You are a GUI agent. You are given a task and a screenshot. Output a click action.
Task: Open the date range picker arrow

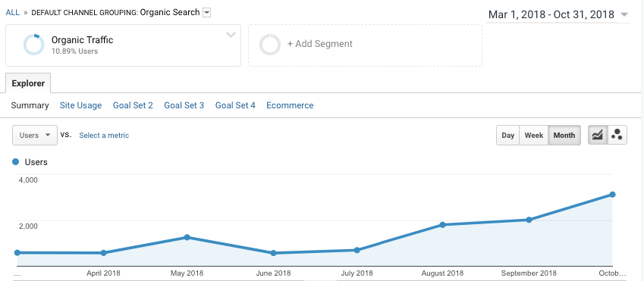click(x=624, y=14)
